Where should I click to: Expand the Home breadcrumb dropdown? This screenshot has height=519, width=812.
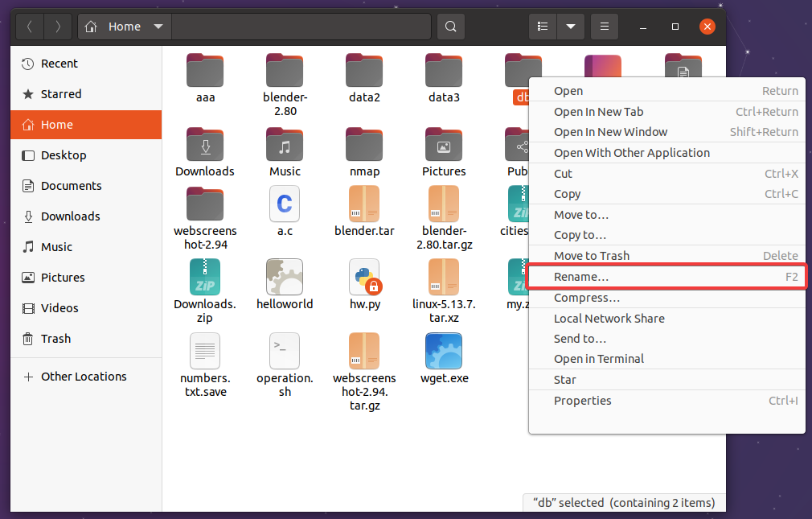pyautogui.click(x=158, y=26)
